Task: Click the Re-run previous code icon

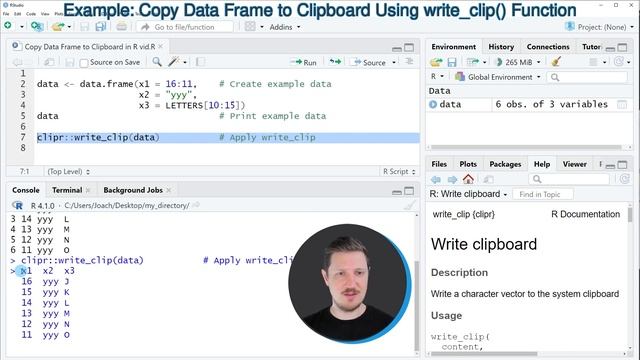Action: point(335,62)
